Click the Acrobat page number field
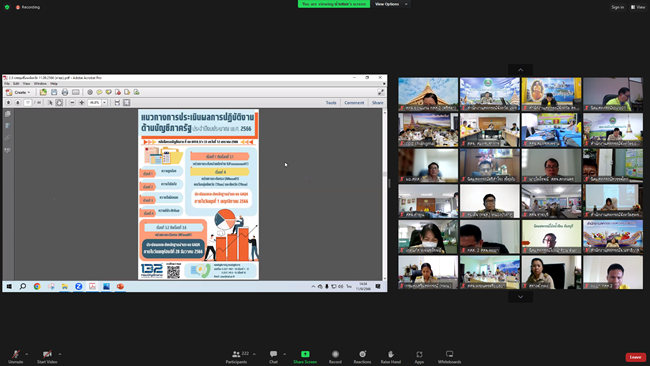Image resolution: width=650 pixels, height=366 pixels. click(28, 102)
